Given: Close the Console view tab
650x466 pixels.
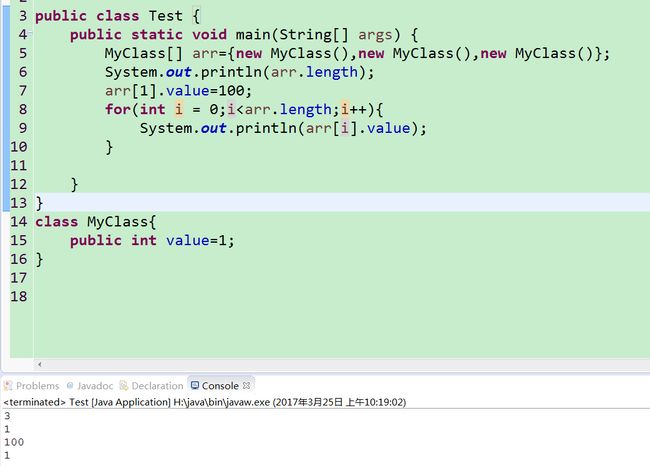Looking at the screenshot, I should pos(246,385).
